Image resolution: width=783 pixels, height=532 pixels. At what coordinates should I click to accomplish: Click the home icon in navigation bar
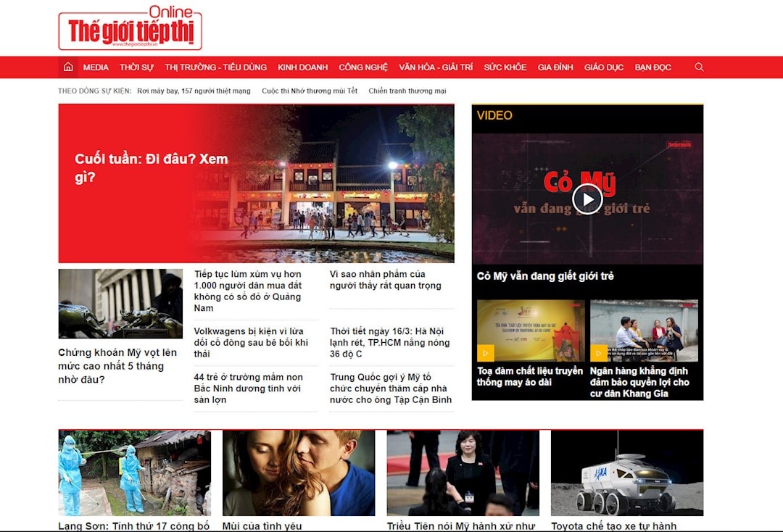coord(68,67)
